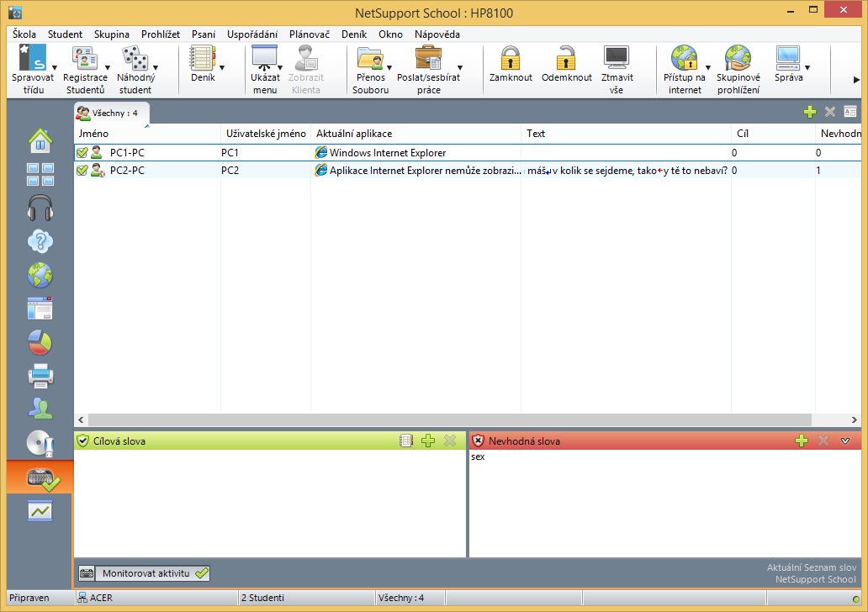Sort by the Aktuální aplikace column header
Viewport: 868px width, 612px height.
(x=415, y=134)
